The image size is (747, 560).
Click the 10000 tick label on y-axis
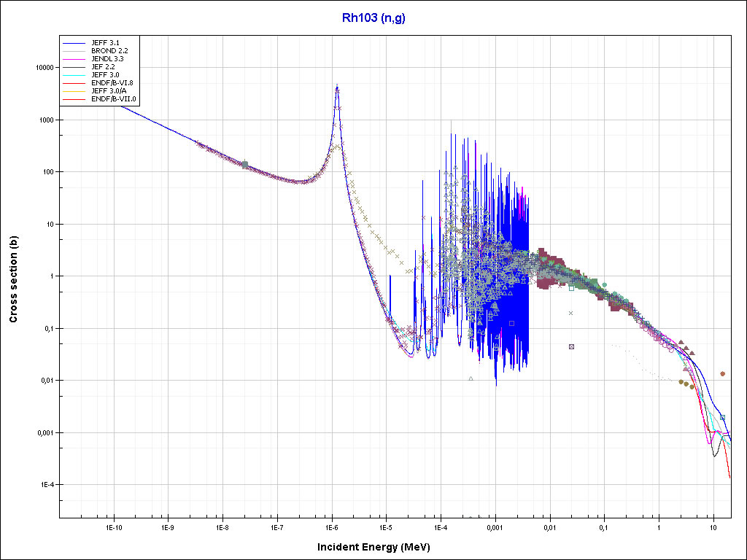click(x=43, y=67)
